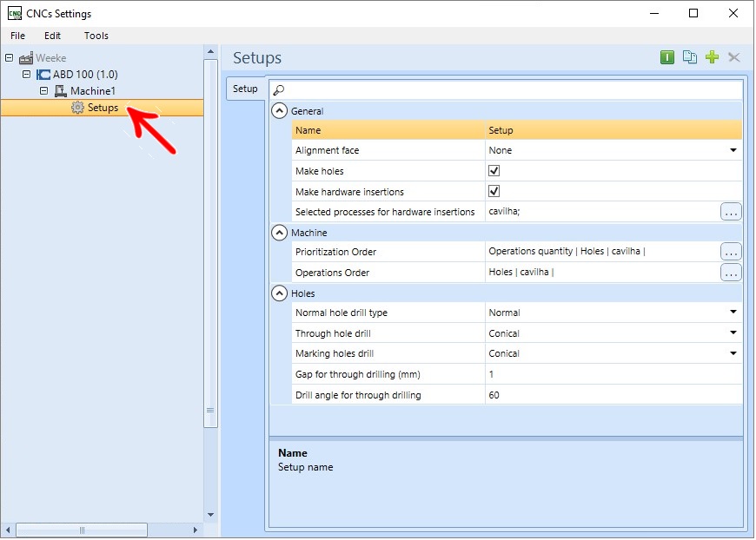Image resolution: width=756 pixels, height=540 pixels.
Task: Click the Marking holes drill label
Action: coord(335,353)
